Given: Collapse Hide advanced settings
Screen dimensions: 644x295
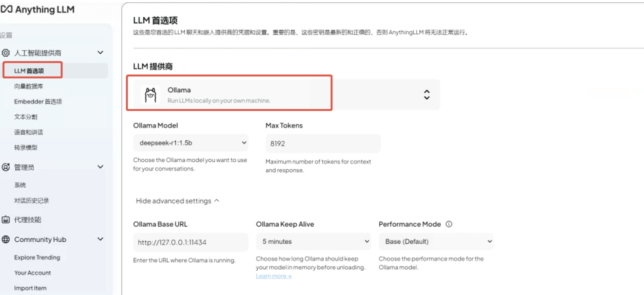Looking at the screenshot, I should tap(177, 201).
